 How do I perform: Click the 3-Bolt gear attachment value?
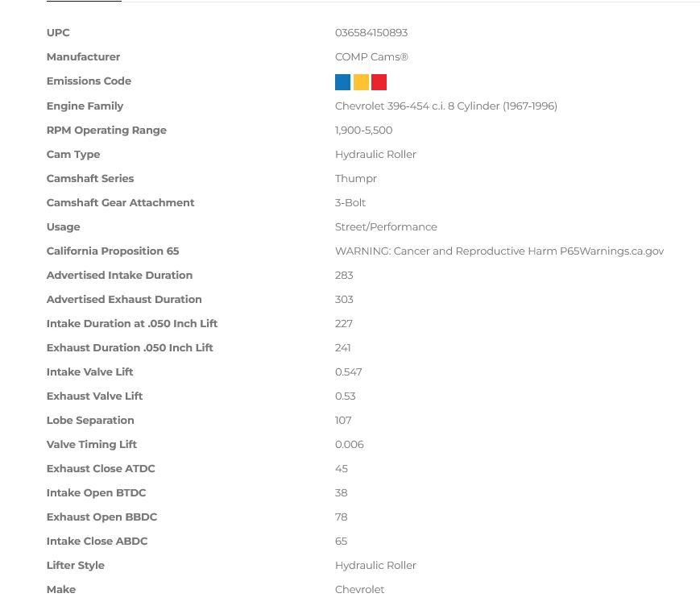click(x=350, y=203)
